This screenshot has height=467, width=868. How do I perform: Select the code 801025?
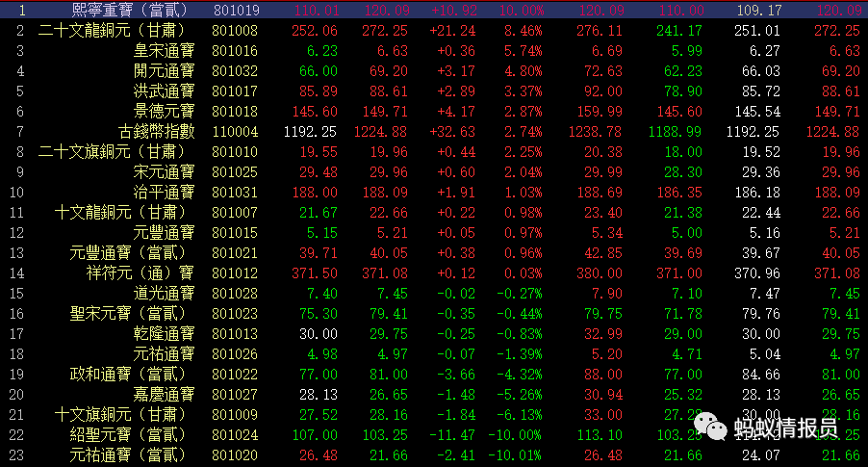[235, 172]
